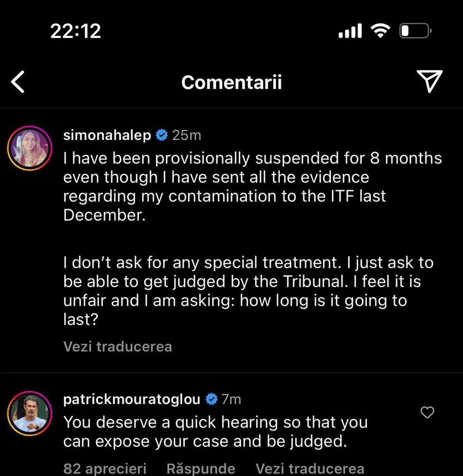Tap patrickmouratoglou's blue verified badge
The height and width of the screenshot is (476, 463).
[211, 399]
